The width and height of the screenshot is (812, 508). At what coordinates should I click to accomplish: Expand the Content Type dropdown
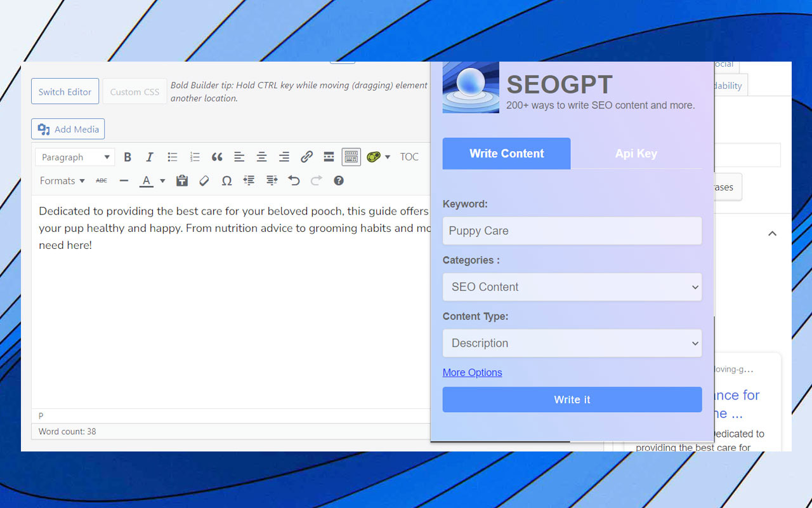(x=572, y=343)
